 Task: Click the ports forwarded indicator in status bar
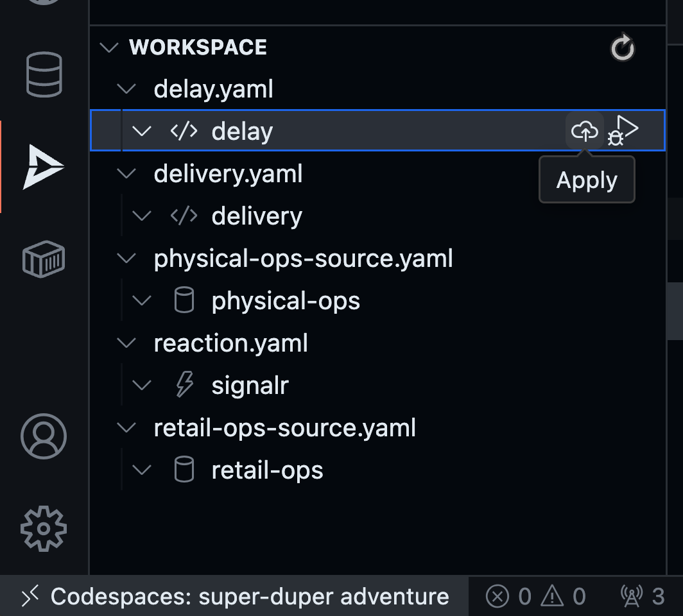pyautogui.click(x=643, y=597)
